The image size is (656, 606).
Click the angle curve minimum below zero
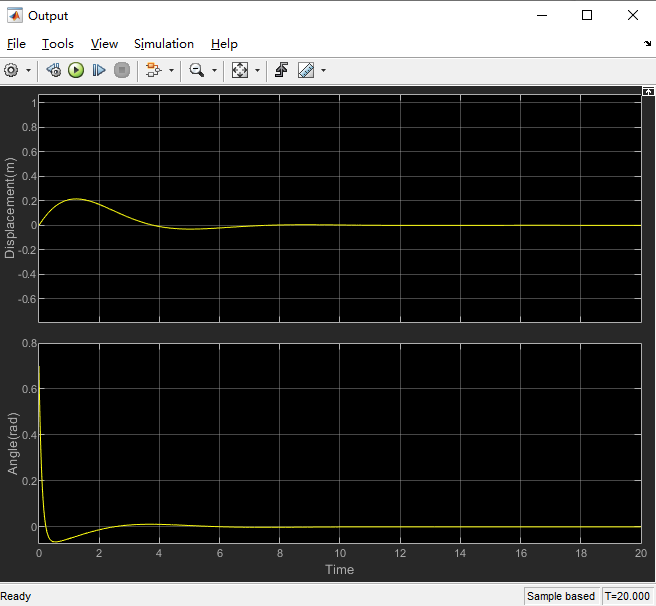coord(55,542)
